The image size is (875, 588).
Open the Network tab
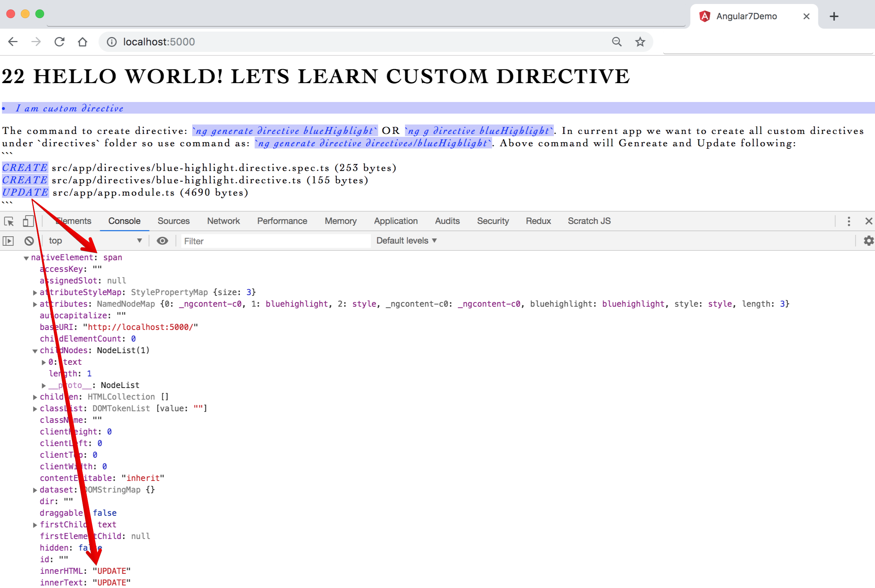224,221
